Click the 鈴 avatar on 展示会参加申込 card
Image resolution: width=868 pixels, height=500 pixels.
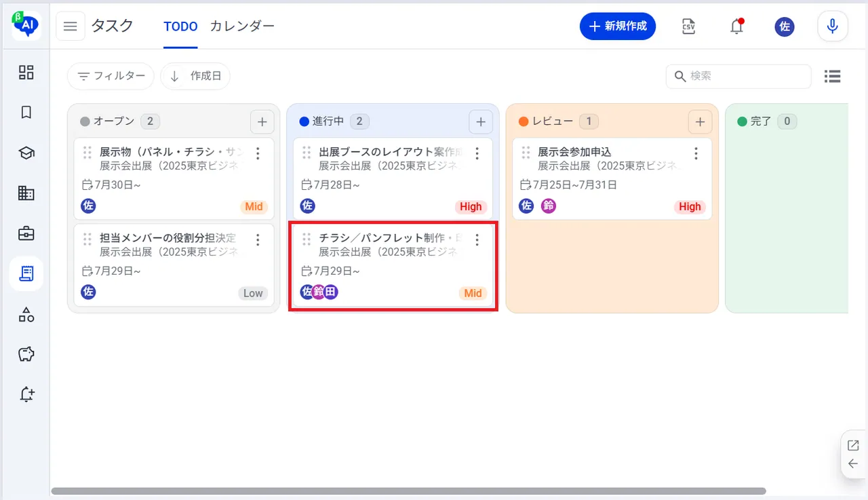(548, 206)
